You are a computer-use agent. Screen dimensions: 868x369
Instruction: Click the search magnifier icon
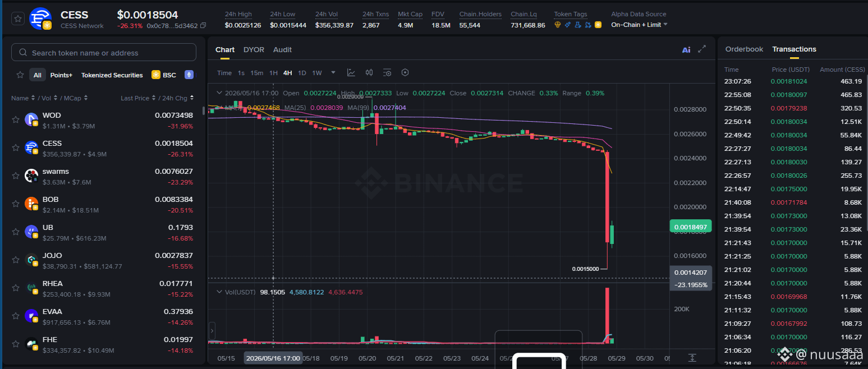[23, 52]
